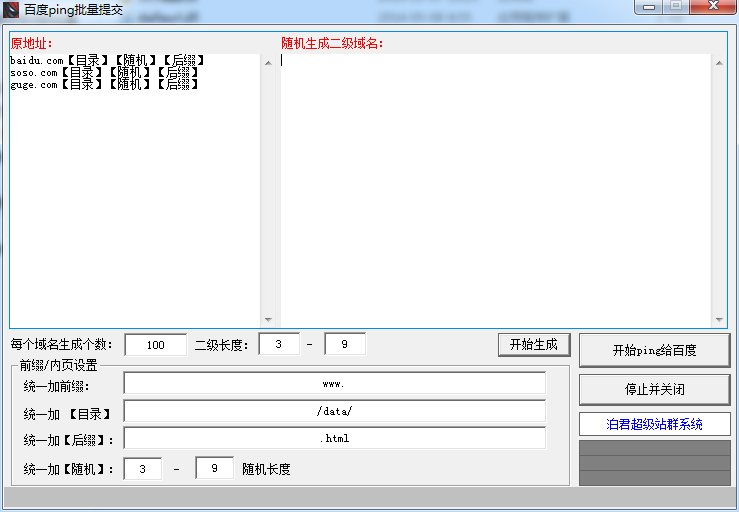The width and height of the screenshot is (739, 512).
Task: Click the app icon in title bar
Action: pyautogui.click(x=10, y=9)
